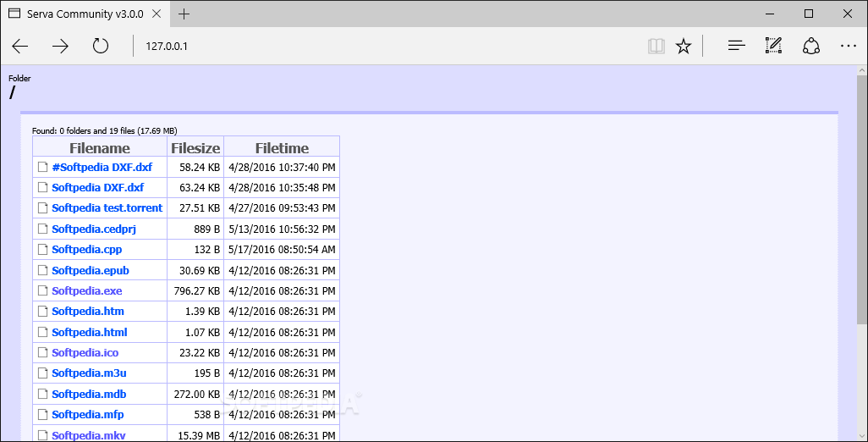Click file icon beside Softpedia.m3u
This screenshot has width=868, height=442.
click(42, 373)
